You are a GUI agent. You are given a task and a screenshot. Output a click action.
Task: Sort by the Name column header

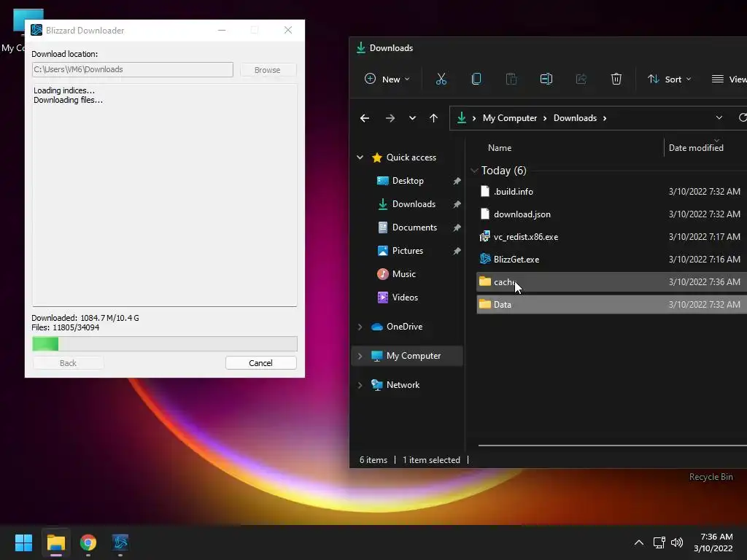500,147
